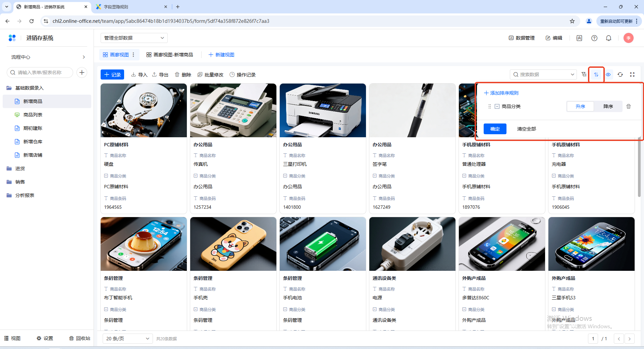
Task: Delete the 商品分类 sort rule
Action: tap(629, 106)
